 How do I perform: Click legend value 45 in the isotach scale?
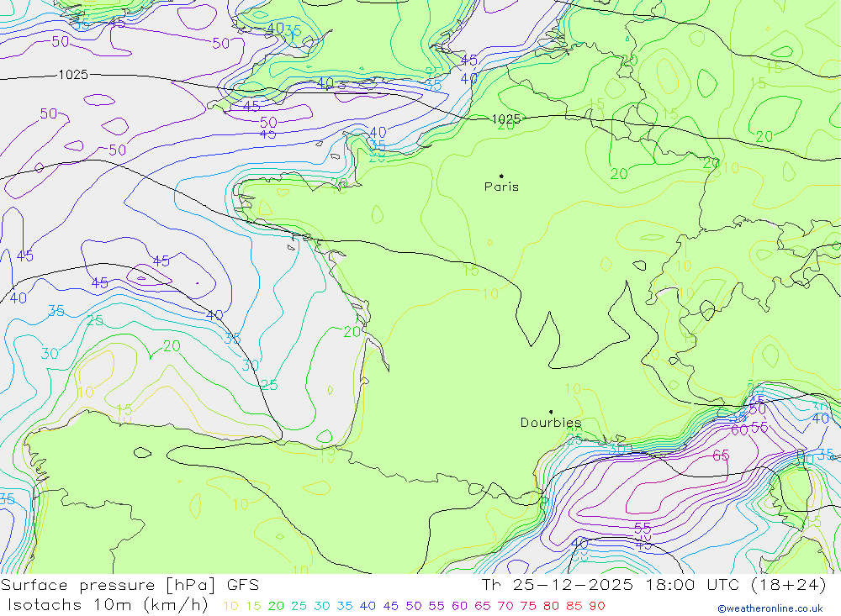click(390, 606)
